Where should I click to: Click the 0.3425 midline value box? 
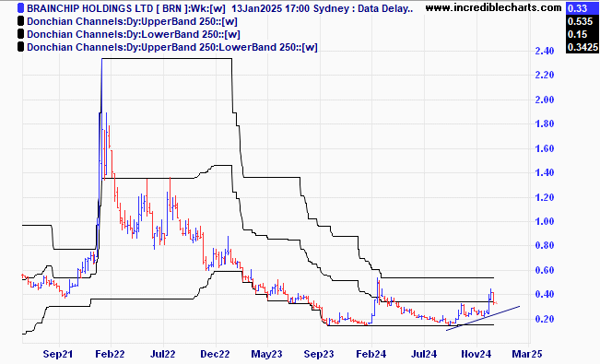coord(582,47)
